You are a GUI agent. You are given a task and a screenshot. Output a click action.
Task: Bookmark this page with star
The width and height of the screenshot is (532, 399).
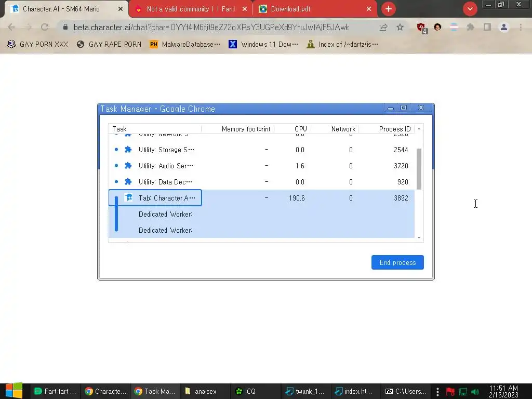(x=400, y=27)
